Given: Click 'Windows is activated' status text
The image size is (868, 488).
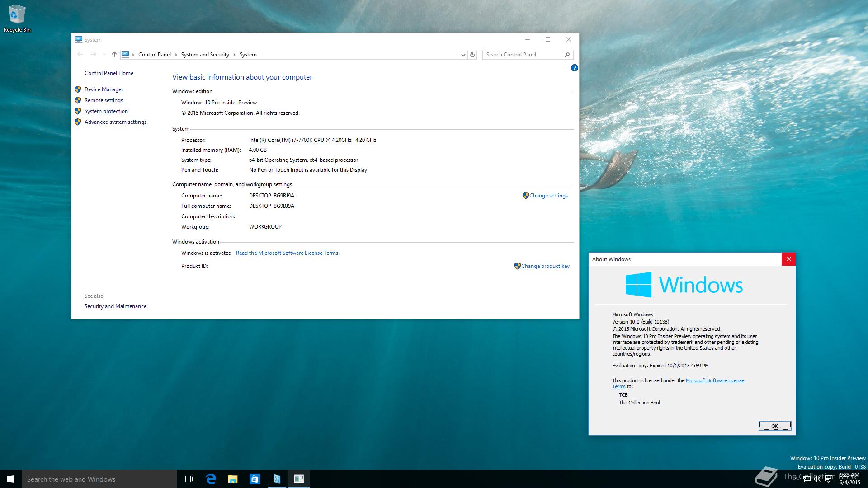Looking at the screenshot, I should click(206, 253).
